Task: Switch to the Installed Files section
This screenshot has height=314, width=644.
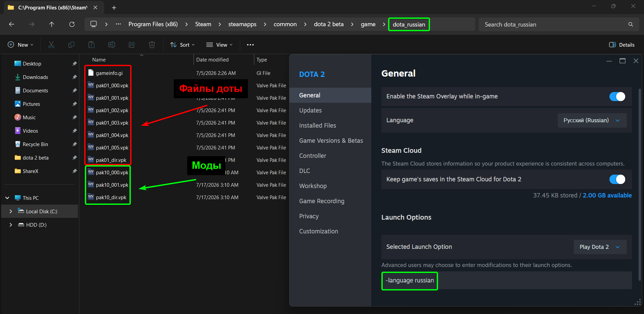Action: coord(317,125)
